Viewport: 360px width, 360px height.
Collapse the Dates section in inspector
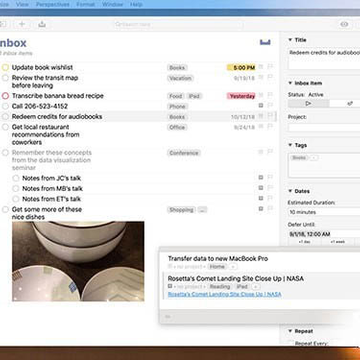click(290, 191)
